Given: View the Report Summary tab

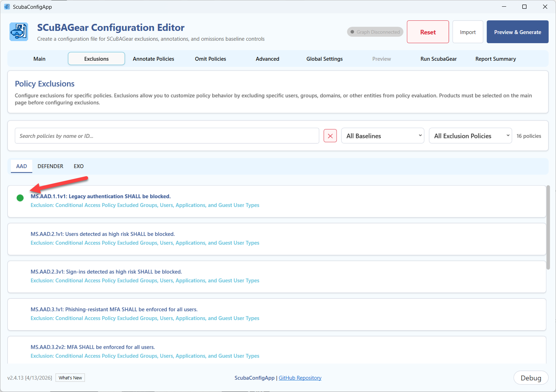Looking at the screenshot, I should click(496, 59).
